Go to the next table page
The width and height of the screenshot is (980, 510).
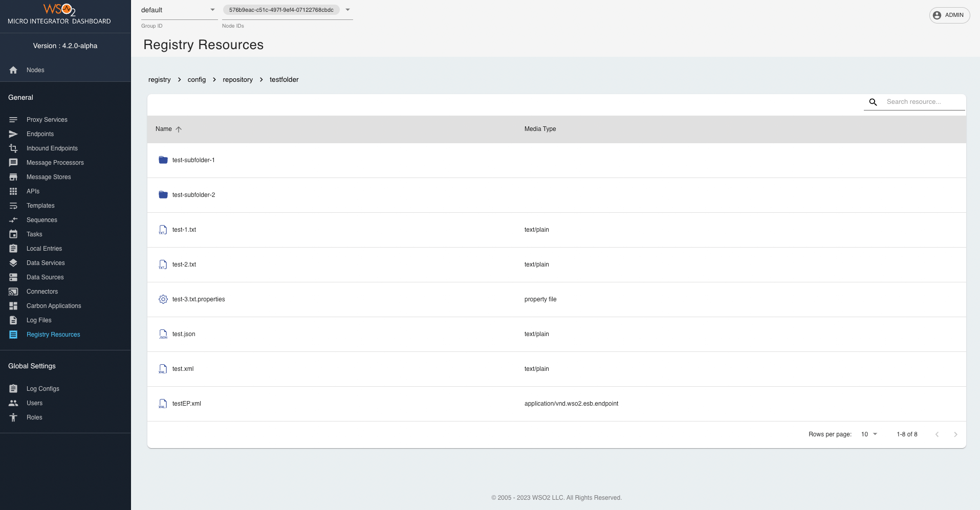pos(955,434)
